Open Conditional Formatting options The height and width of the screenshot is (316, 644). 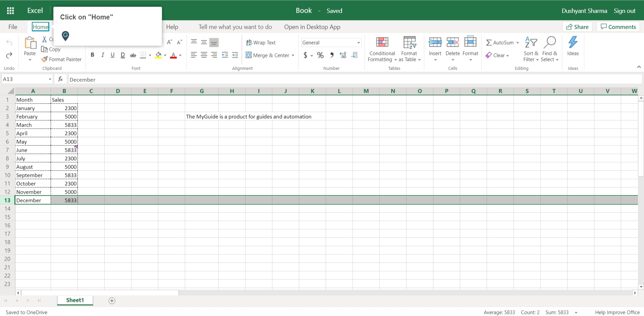point(382,50)
